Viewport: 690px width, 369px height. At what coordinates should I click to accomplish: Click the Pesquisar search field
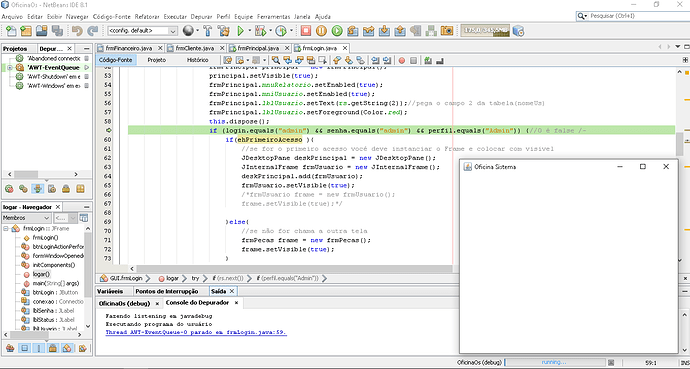pos(633,16)
